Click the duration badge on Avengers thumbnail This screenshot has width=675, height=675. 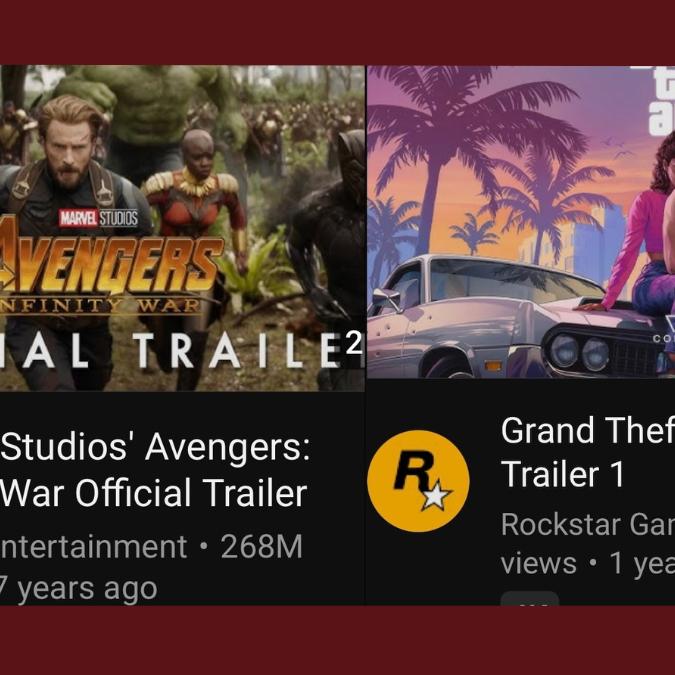pyautogui.click(x=355, y=345)
